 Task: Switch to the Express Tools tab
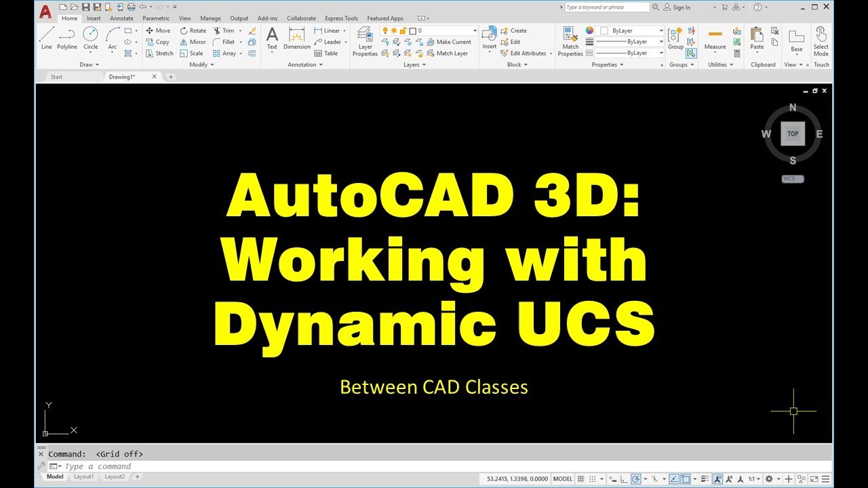[x=341, y=18]
